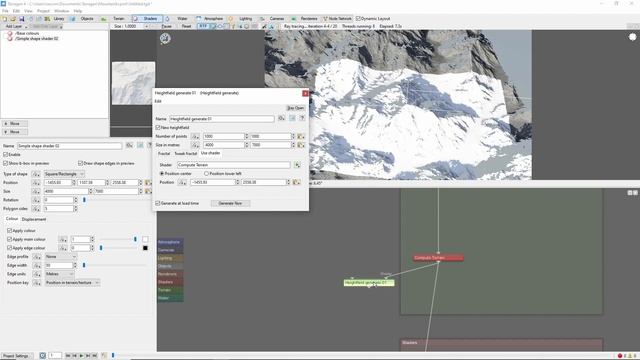Select the Shaders layout button
640x360 pixels.
(x=147, y=19)
